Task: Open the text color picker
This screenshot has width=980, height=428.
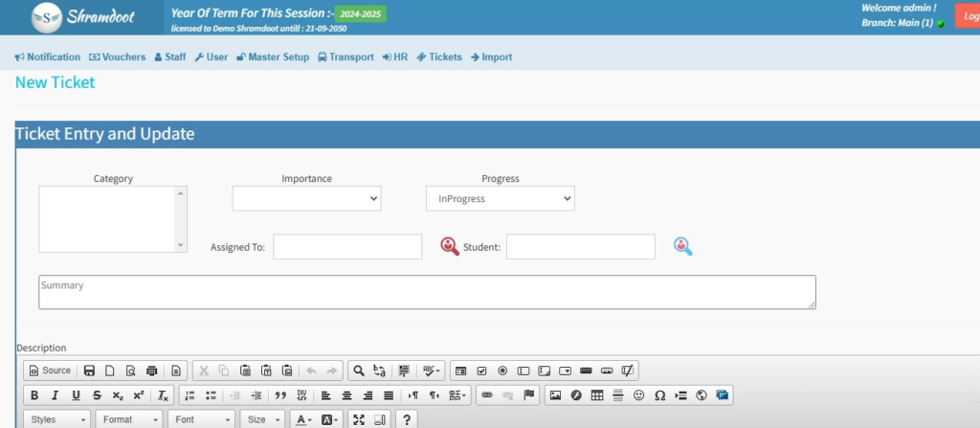Action: point(303,420)
